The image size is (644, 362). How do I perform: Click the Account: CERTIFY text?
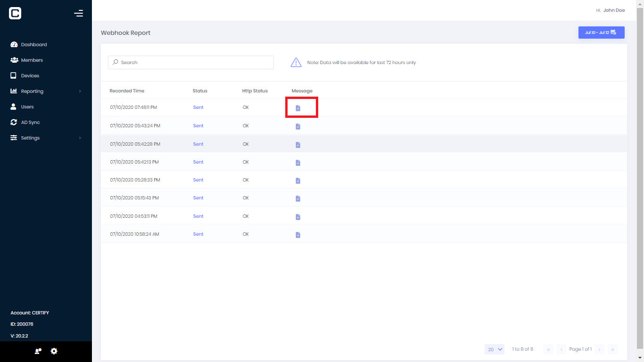click(x=30, y=313)
